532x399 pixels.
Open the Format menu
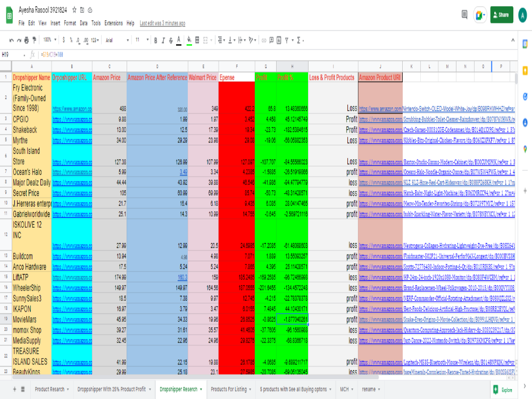pos(70,23)
